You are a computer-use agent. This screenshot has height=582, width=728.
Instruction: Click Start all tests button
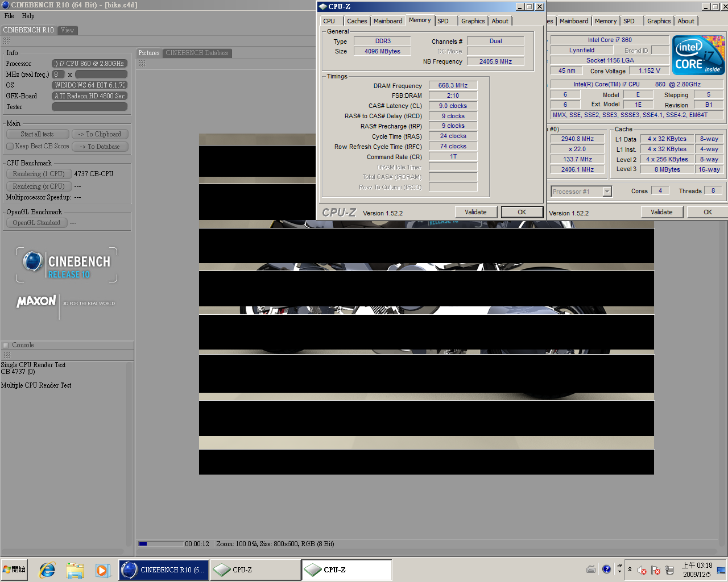click(37, 134)
